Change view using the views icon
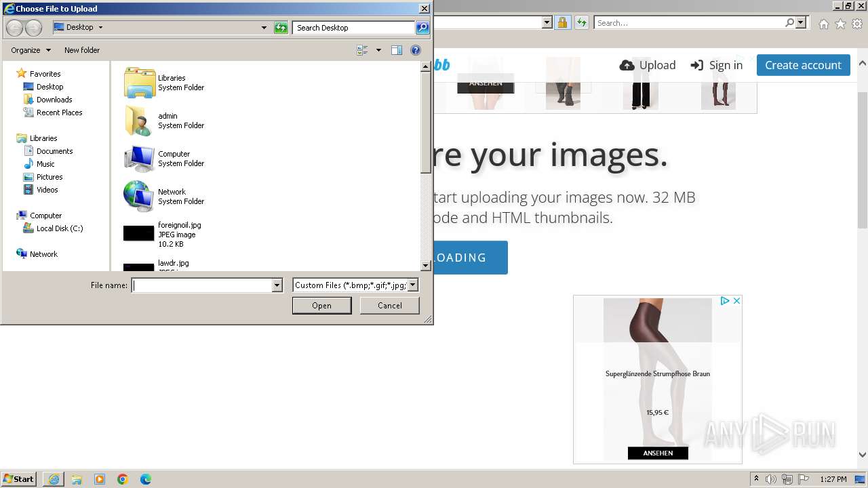 pos(362,50)
